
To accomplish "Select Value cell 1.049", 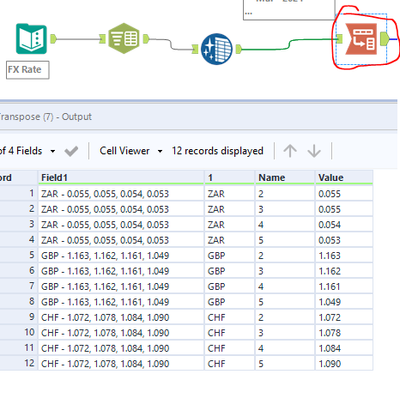I will (344, 302).
